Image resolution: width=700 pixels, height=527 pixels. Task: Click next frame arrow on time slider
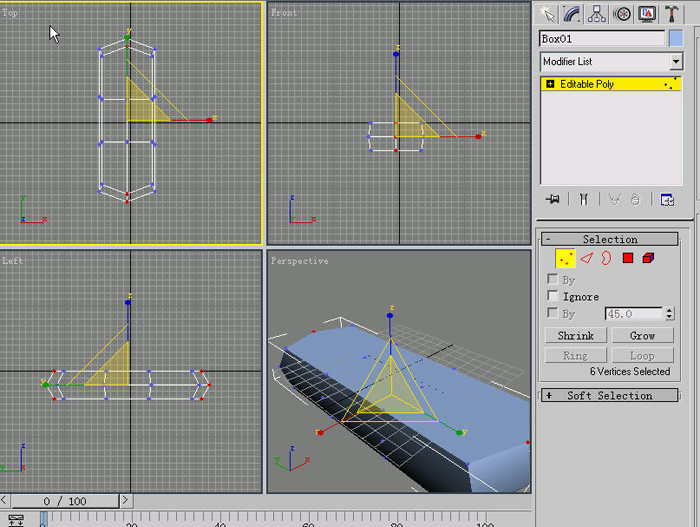pyautogui.click(x=125, y=500)
